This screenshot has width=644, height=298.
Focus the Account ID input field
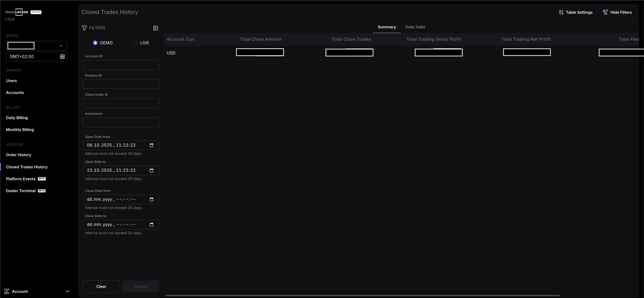pos(121,65)
